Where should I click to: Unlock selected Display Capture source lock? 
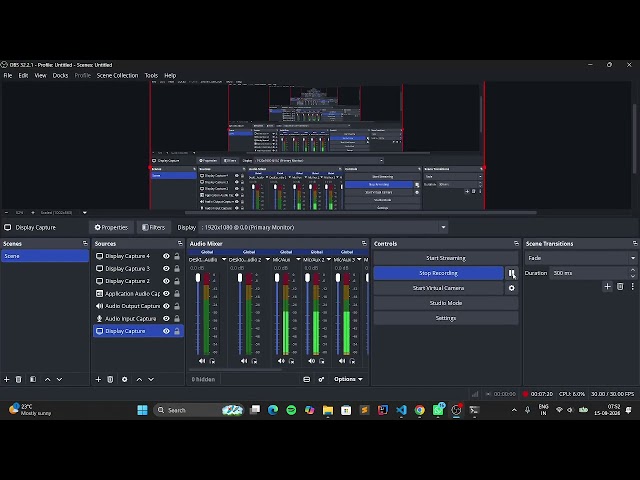tap(177, 331)
